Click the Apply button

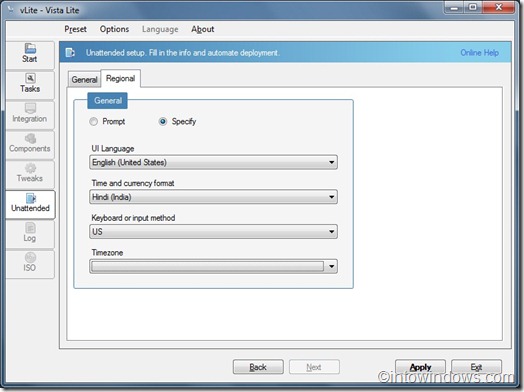coord(420,367)
